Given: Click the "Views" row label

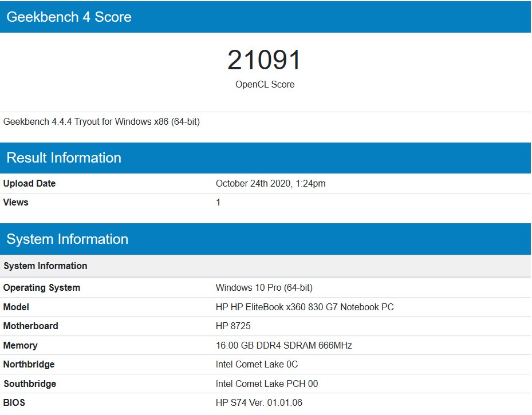Looking at the screenshot, I should (15, 203).
